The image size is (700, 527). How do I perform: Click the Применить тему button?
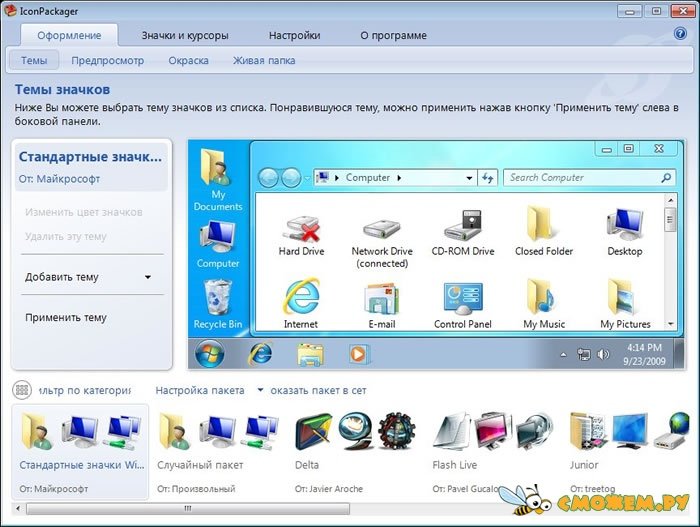coord(66,318)
